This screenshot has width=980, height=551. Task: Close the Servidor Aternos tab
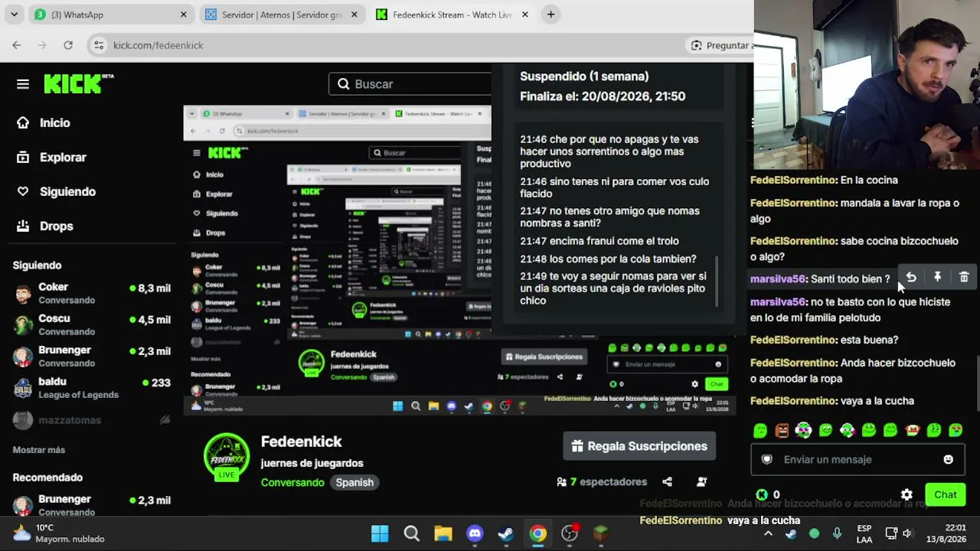[x=354, y=15]
